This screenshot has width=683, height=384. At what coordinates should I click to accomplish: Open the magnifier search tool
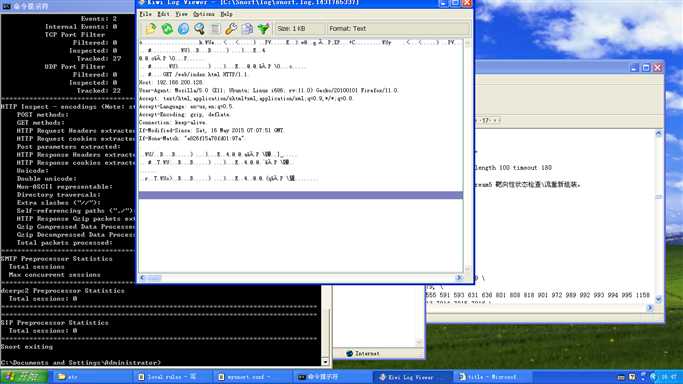(199, 29)
